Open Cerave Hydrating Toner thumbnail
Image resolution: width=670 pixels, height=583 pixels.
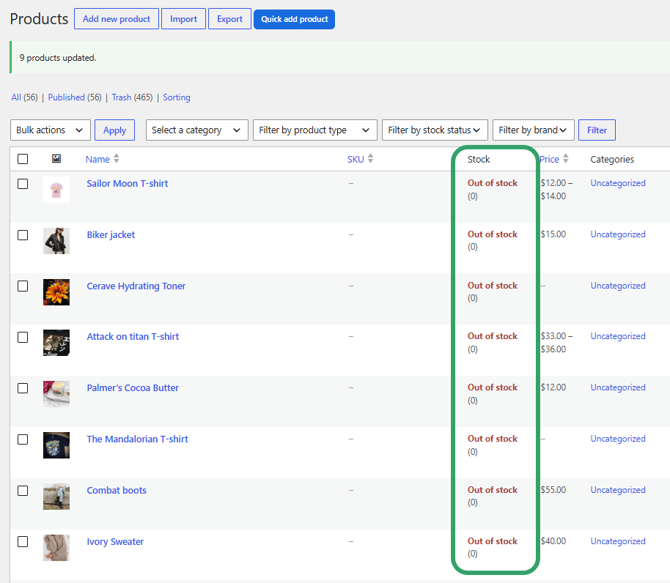click(56, 292)
